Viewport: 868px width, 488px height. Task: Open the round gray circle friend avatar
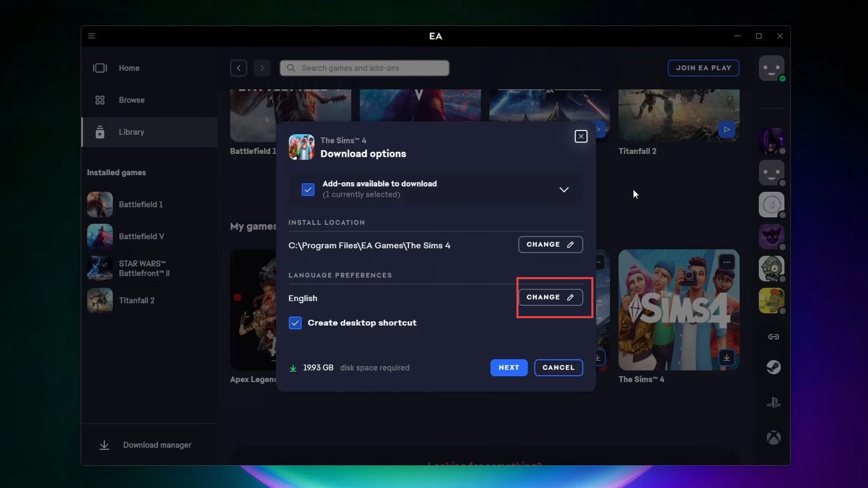click(x=771, y=205)
